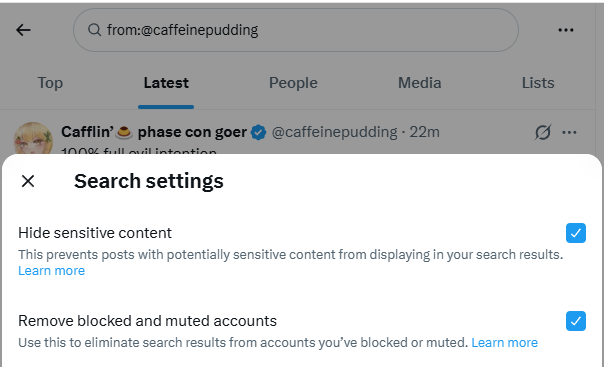Click Learn more about blocked accounts
604x367 pixels.
505,342
